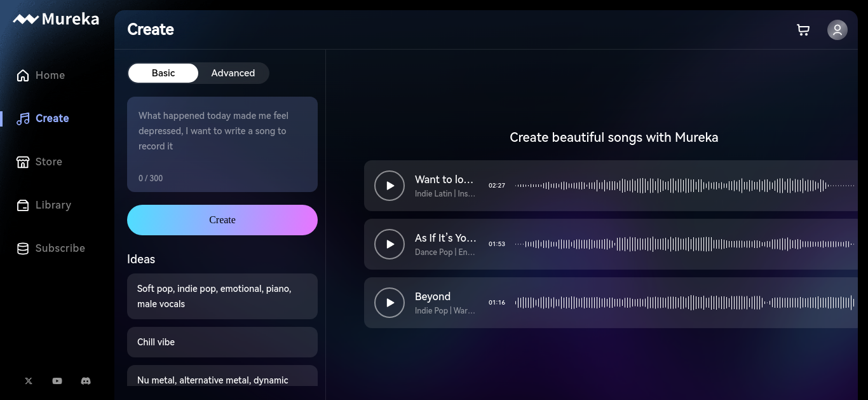
Task: Open the X social link
Action: 29,381
